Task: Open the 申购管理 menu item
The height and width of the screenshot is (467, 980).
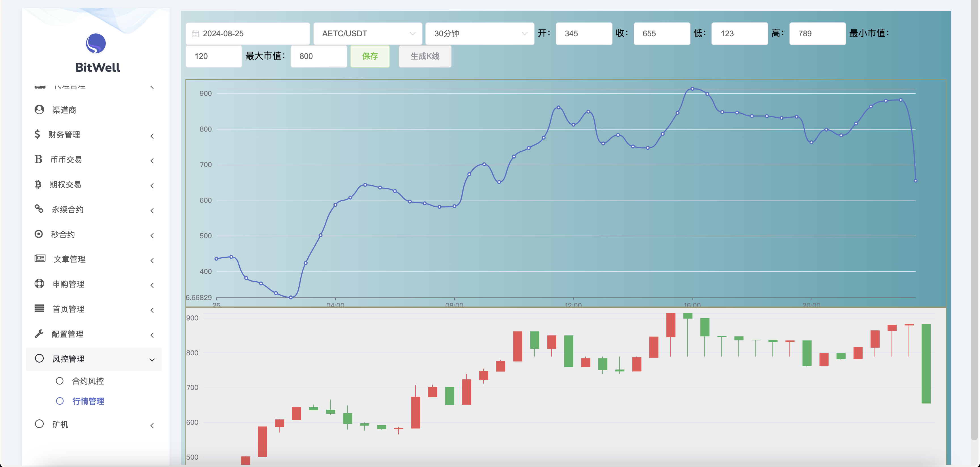Action: (x=94, y=284)
